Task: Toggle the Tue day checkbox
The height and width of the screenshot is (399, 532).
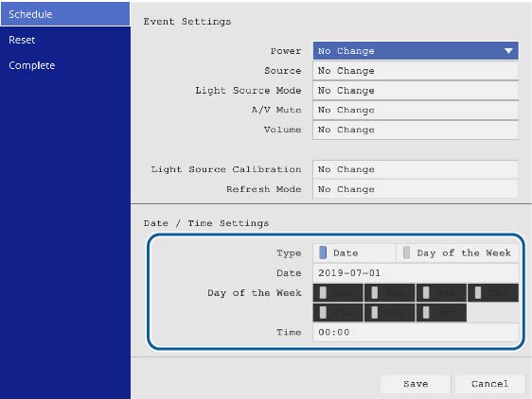Action: coord(389,293)
